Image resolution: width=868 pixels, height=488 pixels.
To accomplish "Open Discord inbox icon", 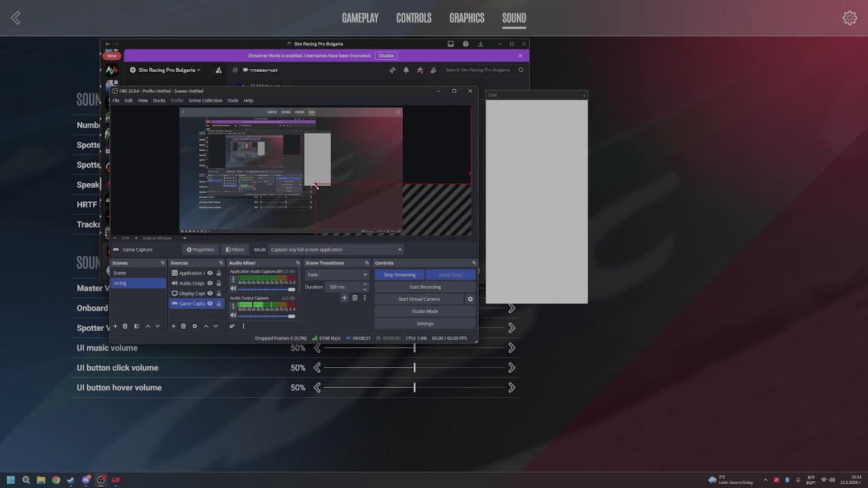I will [x=450, y=44].
